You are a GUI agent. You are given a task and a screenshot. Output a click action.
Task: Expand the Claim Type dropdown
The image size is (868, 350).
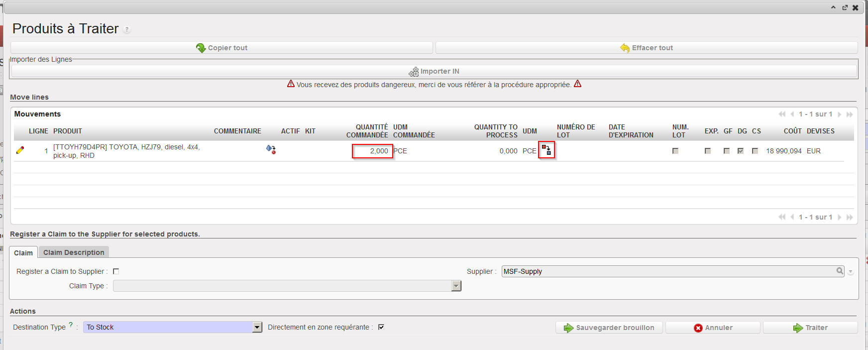456,286
